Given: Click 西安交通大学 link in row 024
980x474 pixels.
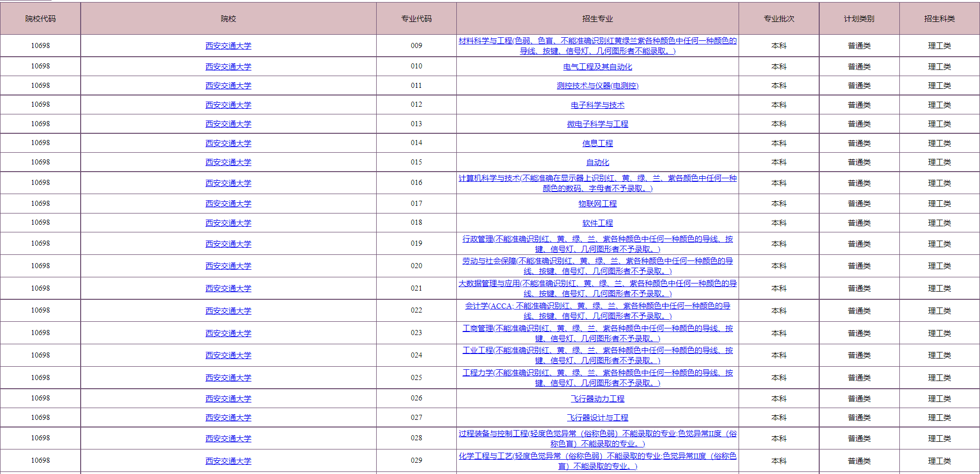Looking at the screenshot, I should (x=228, y=355).
